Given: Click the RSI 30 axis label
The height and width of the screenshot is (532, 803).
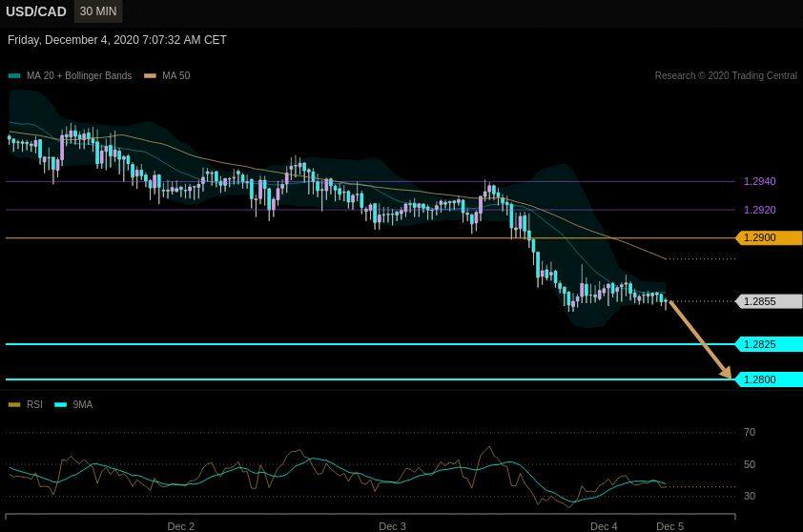Looking at the screenshot, I should tap(750, 496).
